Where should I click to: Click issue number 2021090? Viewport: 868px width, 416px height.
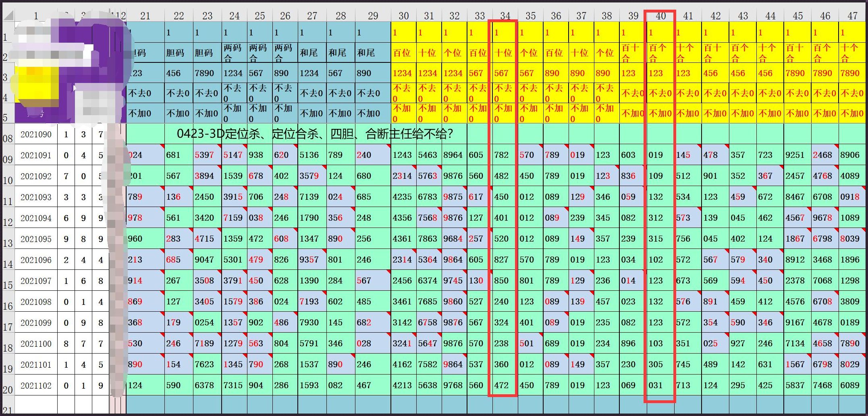point(36,134)
